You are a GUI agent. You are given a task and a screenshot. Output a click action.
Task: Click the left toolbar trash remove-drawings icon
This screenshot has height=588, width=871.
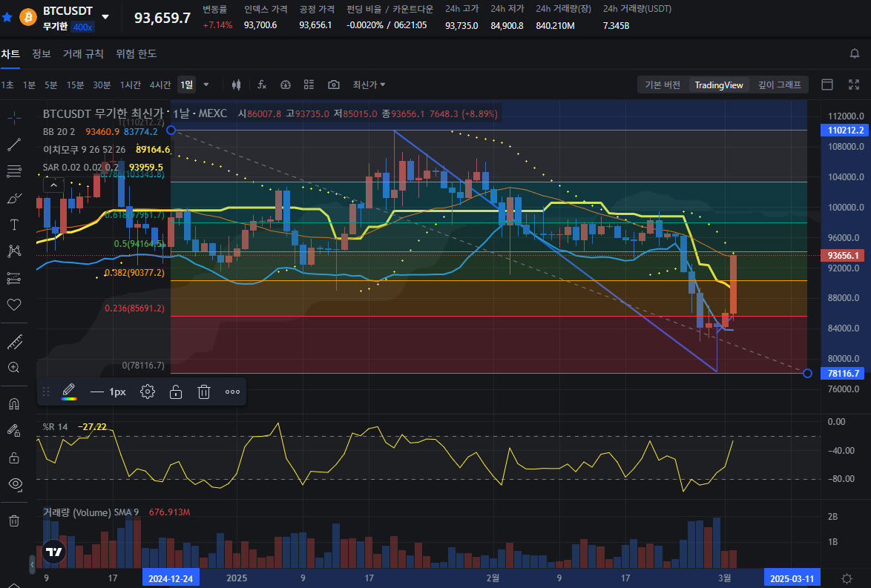click(x=14, y=521)
